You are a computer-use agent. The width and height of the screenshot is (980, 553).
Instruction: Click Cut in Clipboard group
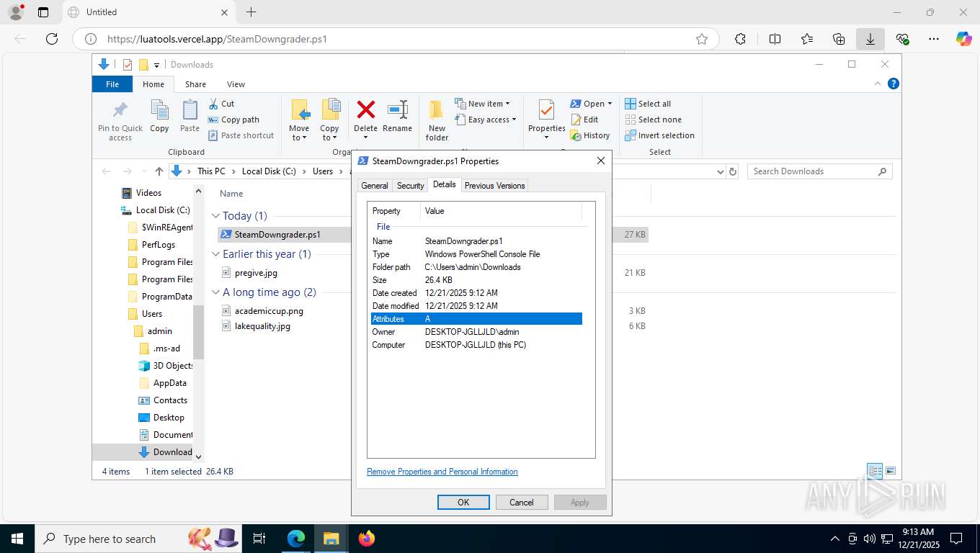pos(221,104)
